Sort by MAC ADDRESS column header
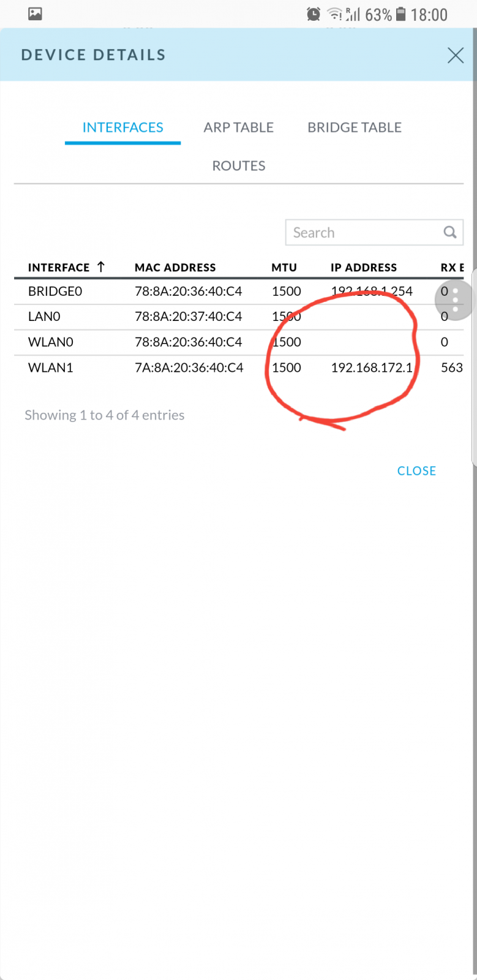This screenshot has width=477, height=980. [175, 267]
